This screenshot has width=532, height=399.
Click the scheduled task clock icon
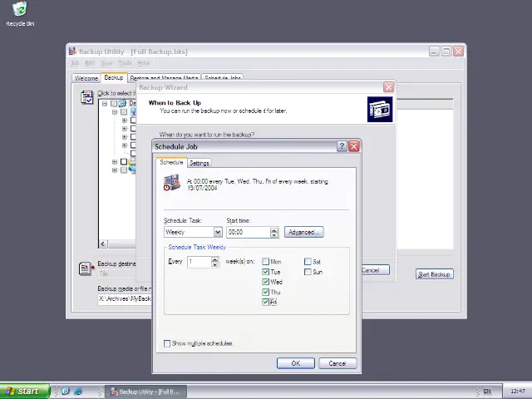(x=172, y=184)
